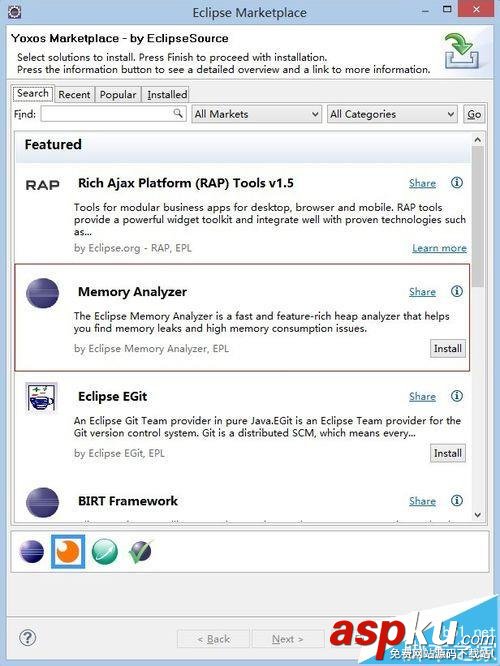Click the green install arrow wizard icon
Screen dimensions: 500x666
(x=462, y=51)
